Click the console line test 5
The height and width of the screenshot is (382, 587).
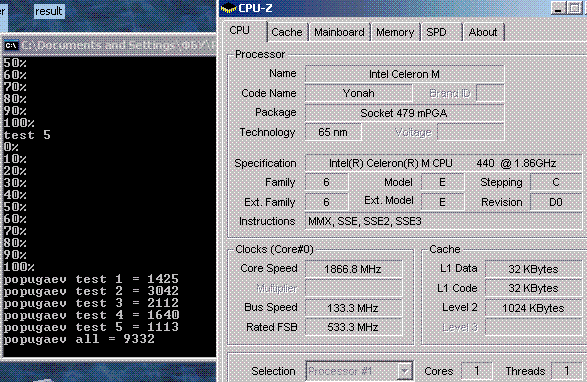click(x=27, y=135)
